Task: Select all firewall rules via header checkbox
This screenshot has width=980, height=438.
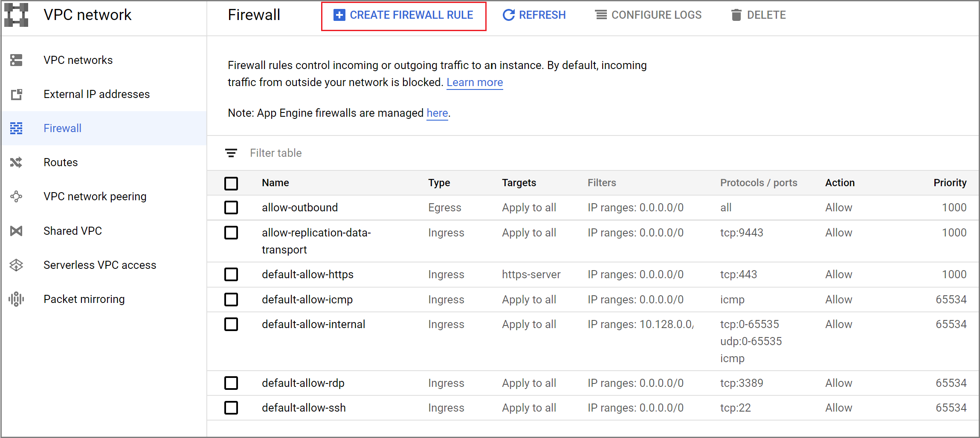Action: (231, 183)
